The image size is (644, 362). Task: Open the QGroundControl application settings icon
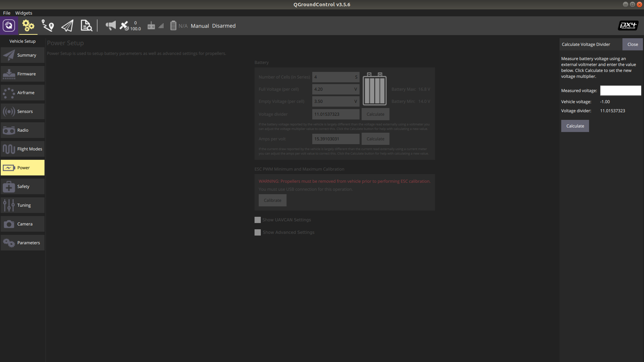[9, 26]
